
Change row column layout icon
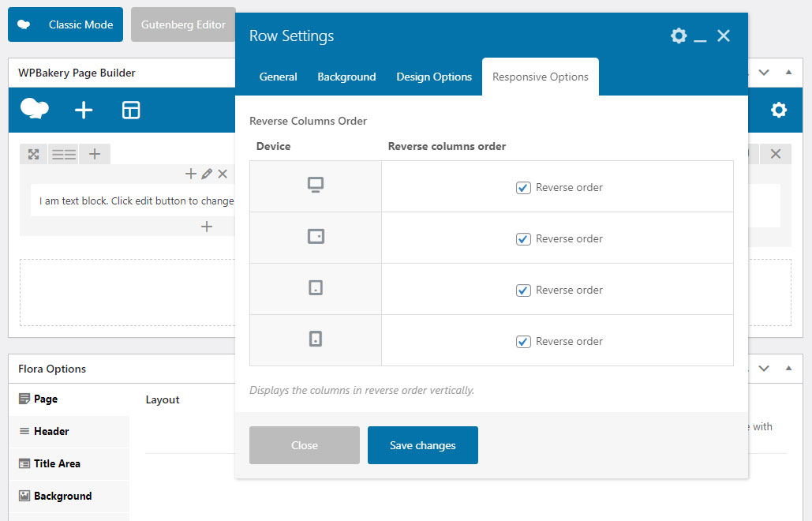(x=63, y=154)
